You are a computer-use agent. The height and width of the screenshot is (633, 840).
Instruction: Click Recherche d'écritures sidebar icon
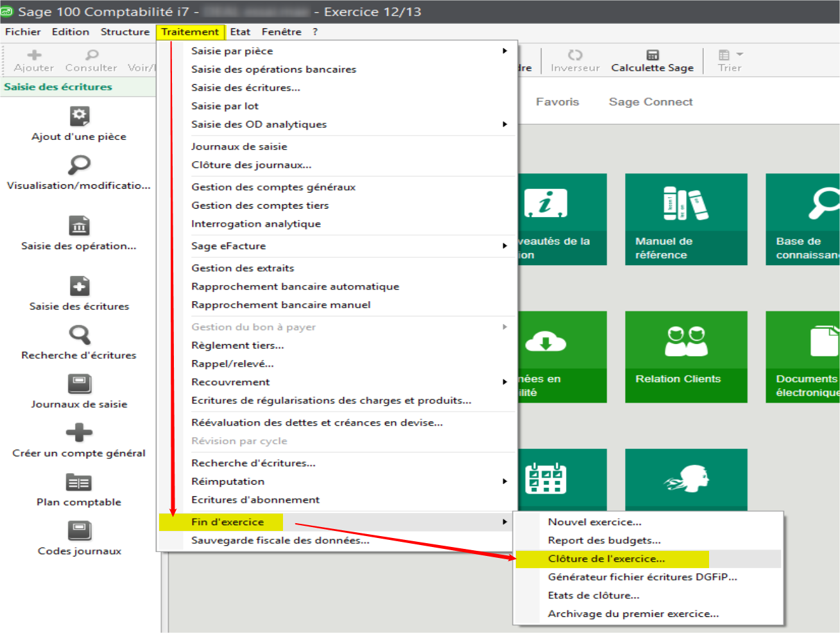tap(79, 335)
